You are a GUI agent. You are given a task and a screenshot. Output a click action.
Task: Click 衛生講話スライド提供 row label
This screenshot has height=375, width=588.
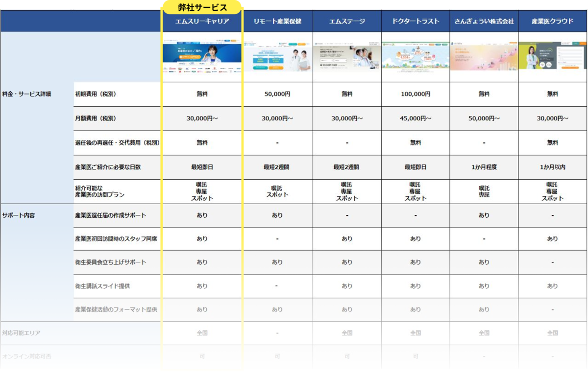(102, 286)
